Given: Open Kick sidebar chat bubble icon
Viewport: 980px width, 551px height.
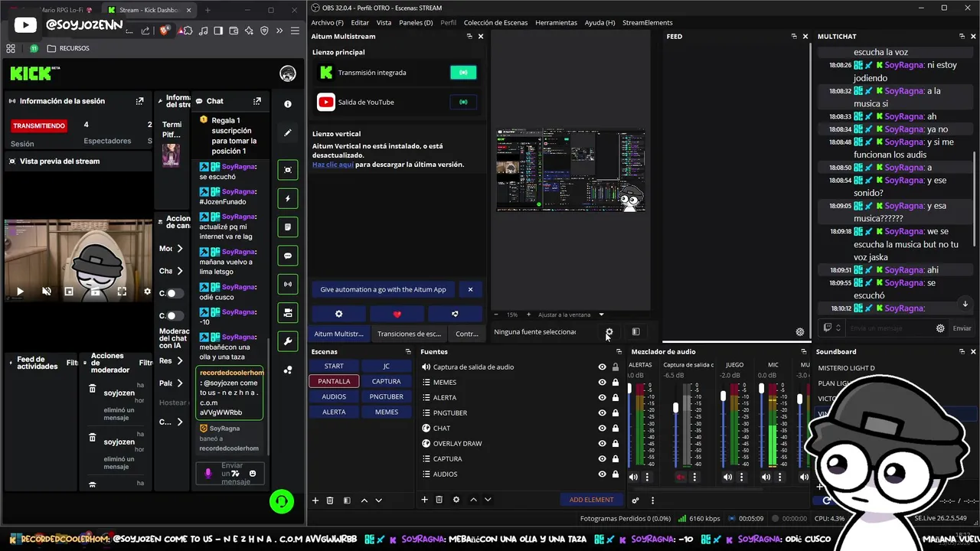Looking at the screenshot, I should pos(288,256).
